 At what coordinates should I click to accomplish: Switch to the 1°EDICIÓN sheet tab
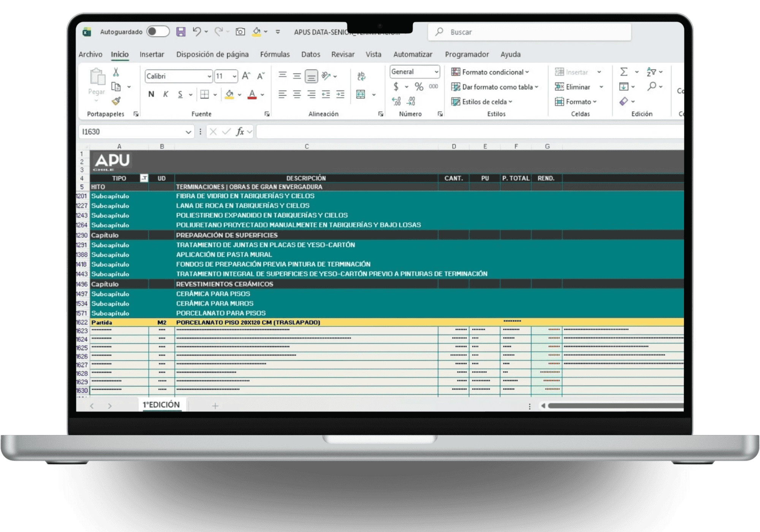click(x=161, y=405)
